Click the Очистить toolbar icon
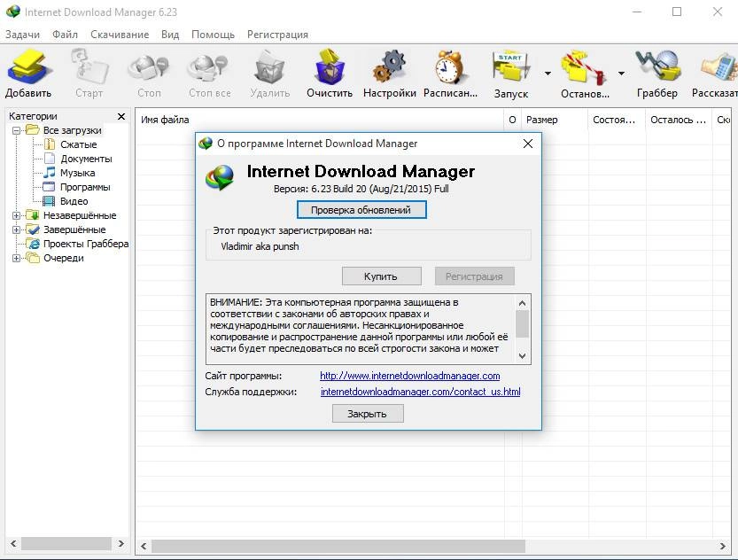 point(330,67)
